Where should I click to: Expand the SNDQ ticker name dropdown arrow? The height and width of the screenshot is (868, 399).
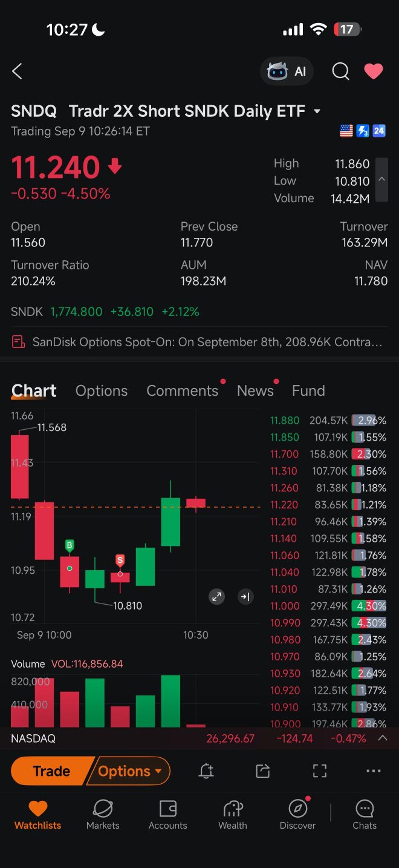pos(317,111)
